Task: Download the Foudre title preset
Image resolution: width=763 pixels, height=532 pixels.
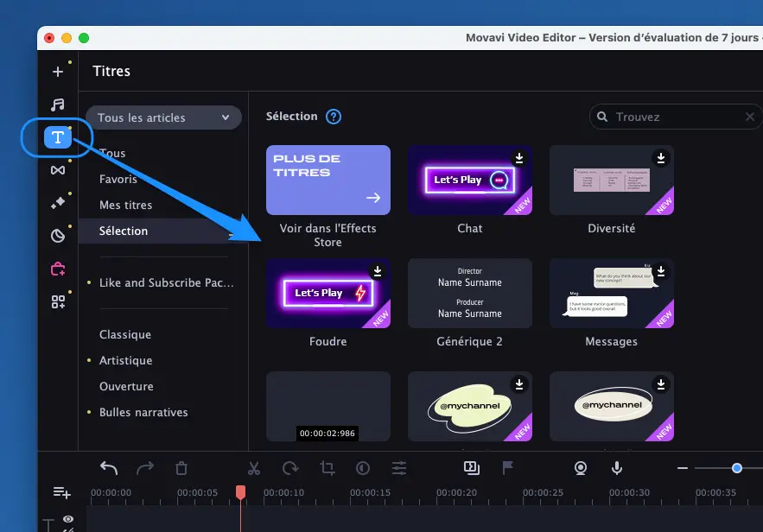Action: pyautogui.click(x=377, y=271)
